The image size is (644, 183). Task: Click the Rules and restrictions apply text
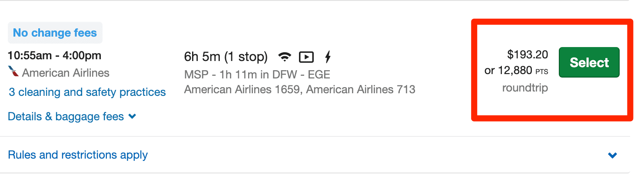click(x=78, y=155)
